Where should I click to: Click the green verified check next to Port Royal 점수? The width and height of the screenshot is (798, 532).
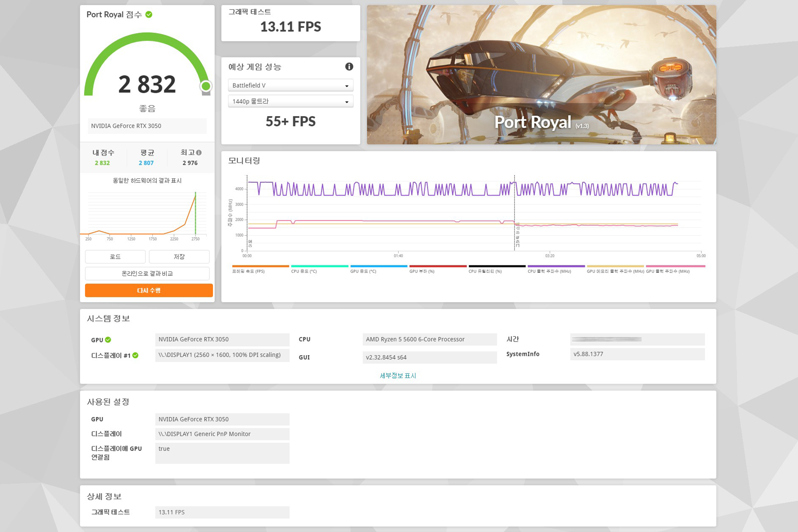coord(149,15)
